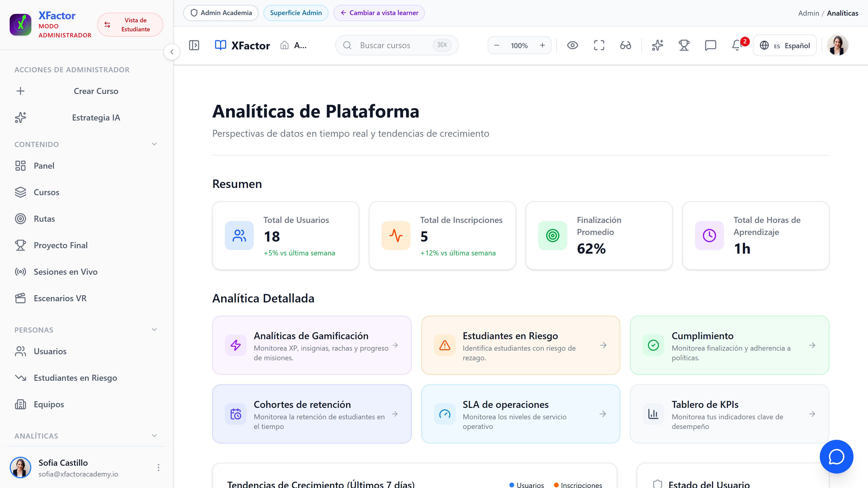Click the bar chart KPIs icon
The width and height of the screenshot is (868, 488).
pos(653,414)
